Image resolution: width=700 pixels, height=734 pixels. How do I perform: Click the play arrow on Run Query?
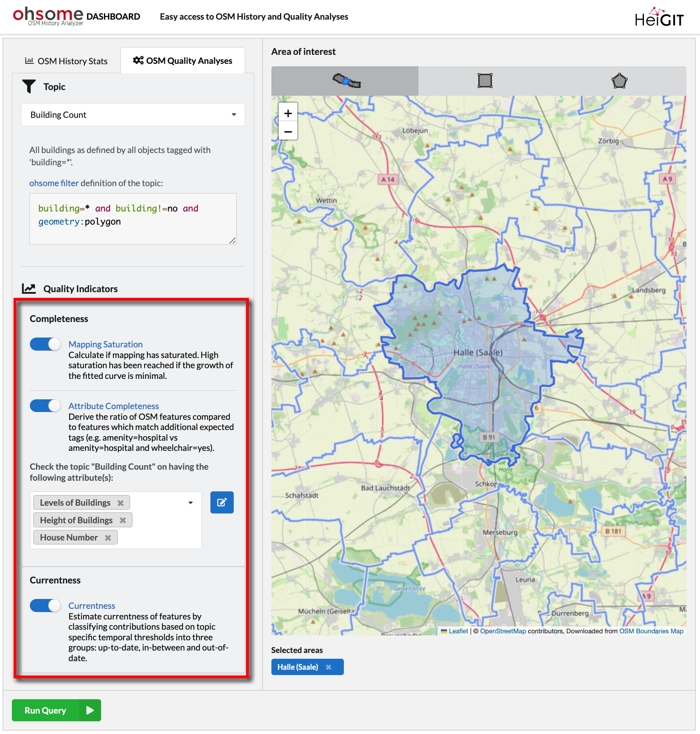[x=90, y=710]
